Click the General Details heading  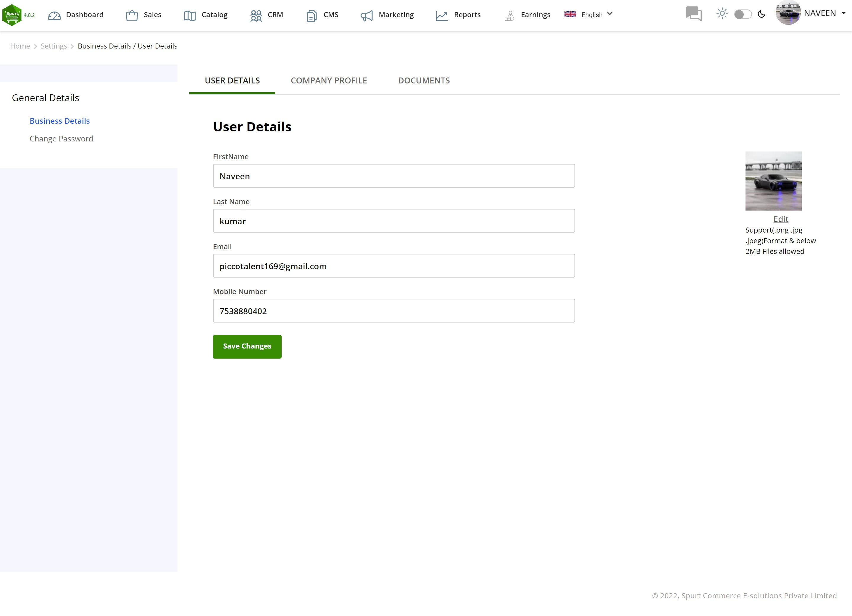[46, 98]
